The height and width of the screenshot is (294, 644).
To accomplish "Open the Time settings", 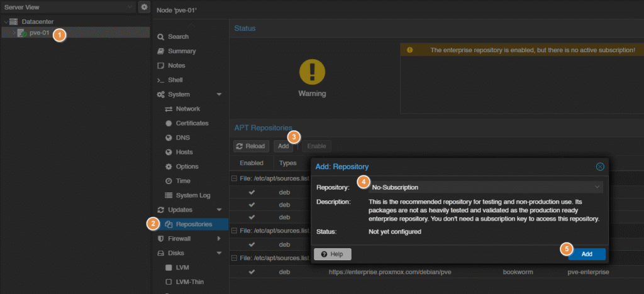I will tap(184, 181).
